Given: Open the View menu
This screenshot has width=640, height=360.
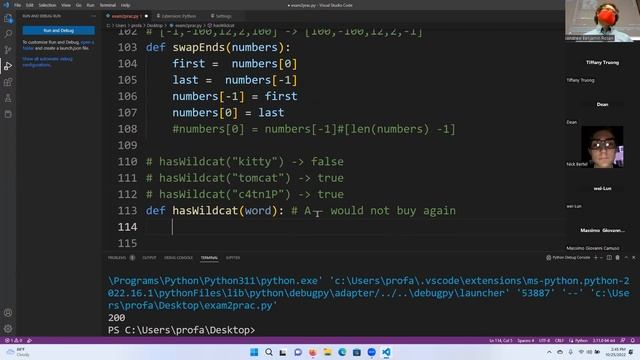Looking at the screenshot, I should (66, 5).
